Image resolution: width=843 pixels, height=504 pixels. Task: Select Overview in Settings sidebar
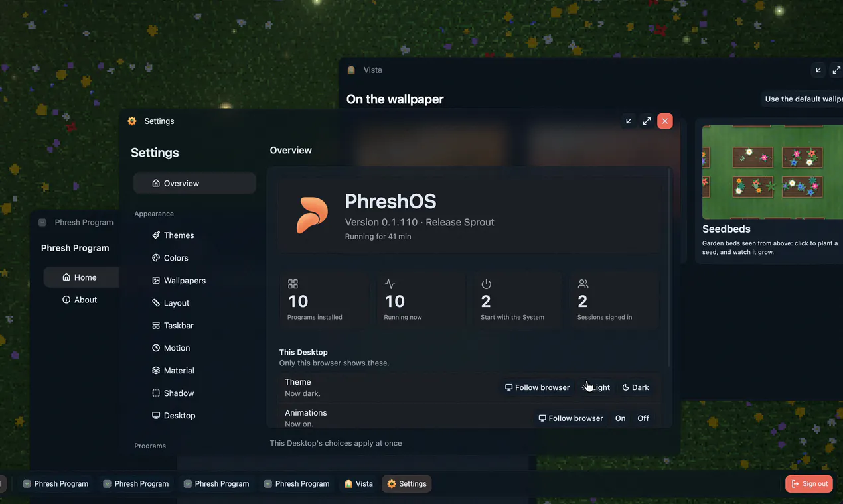pos(194,183)
